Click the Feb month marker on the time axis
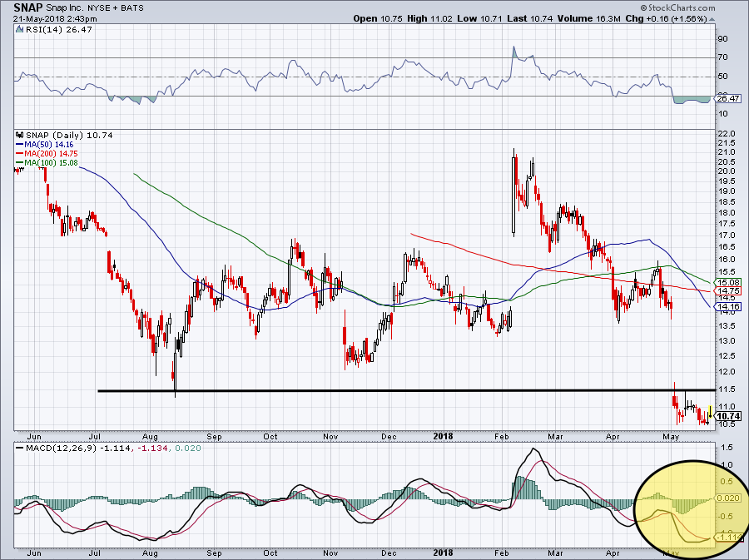Screen dimensions: 749x560 tap(502, 434)
